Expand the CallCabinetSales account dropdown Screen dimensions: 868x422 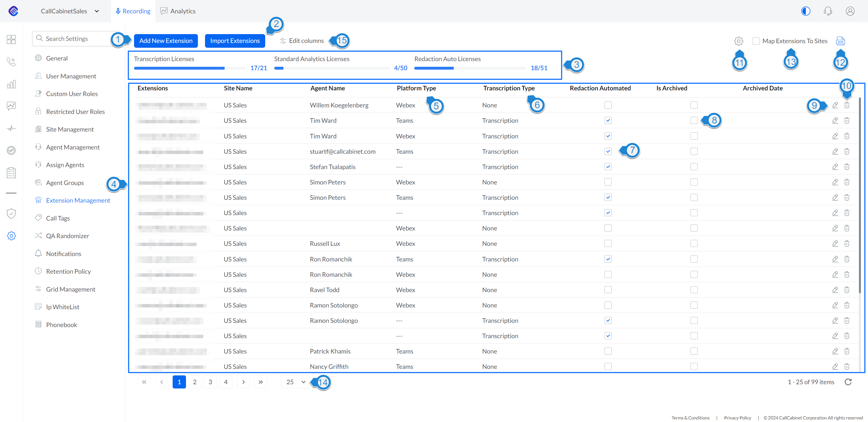coord(70,11)
